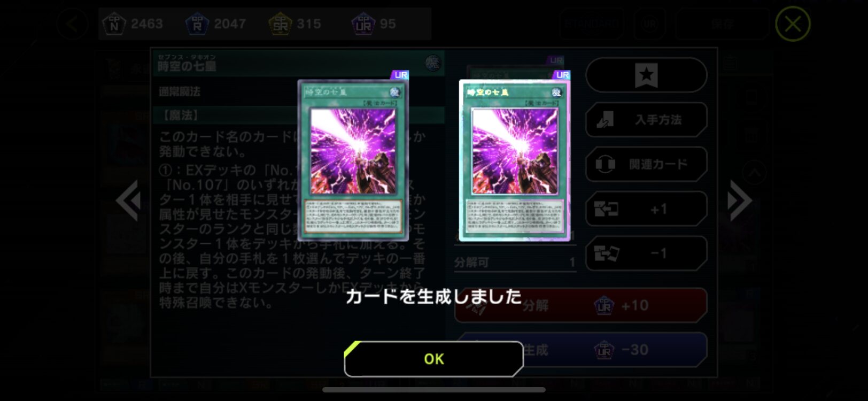Close the screen with the green X
This screenshot has width=868, height=401.
[x=793, y=24]
